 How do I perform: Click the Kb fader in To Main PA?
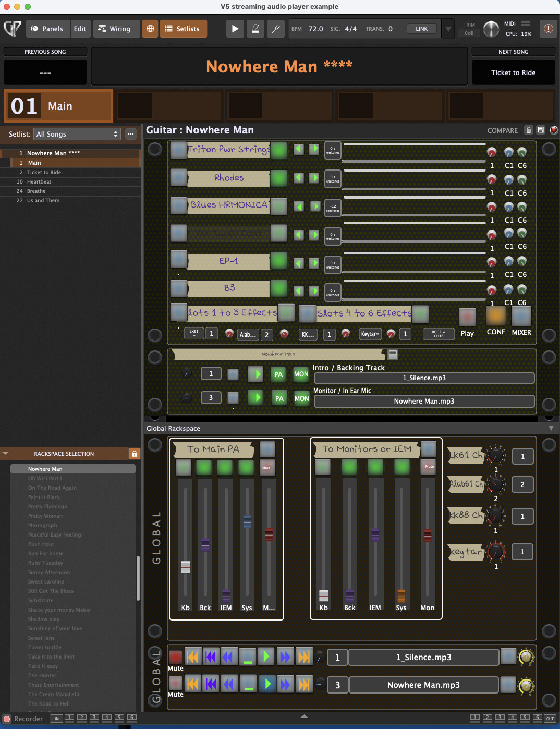[x=185, y=566]
